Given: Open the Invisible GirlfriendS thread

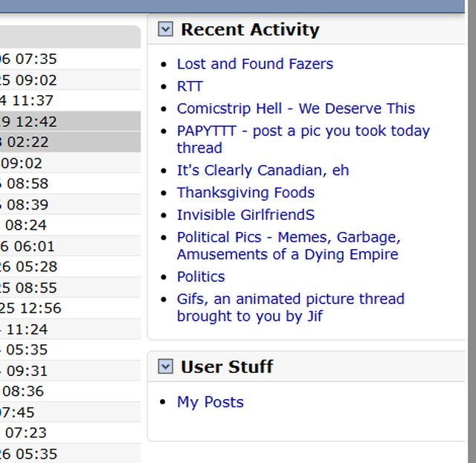Looking at the screenshot, I should point(245,215).
